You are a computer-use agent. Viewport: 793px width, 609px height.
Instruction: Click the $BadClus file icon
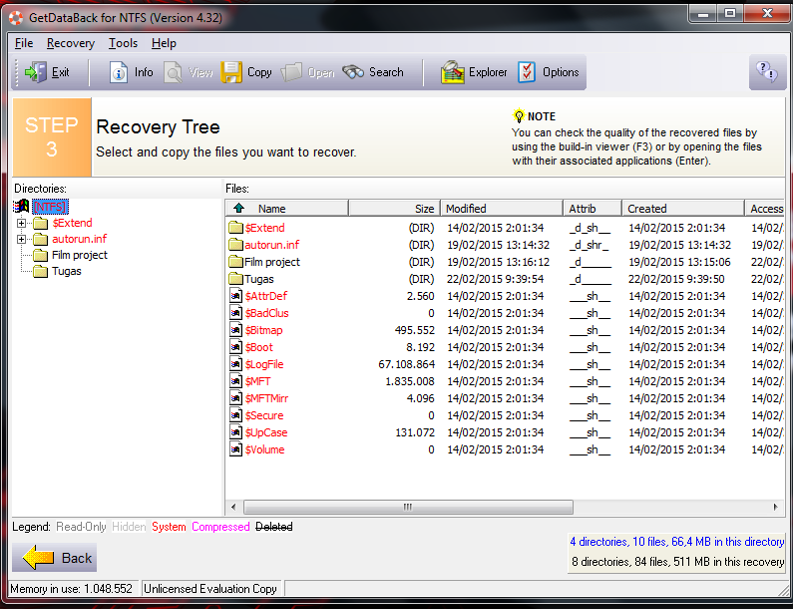[236, 313]
